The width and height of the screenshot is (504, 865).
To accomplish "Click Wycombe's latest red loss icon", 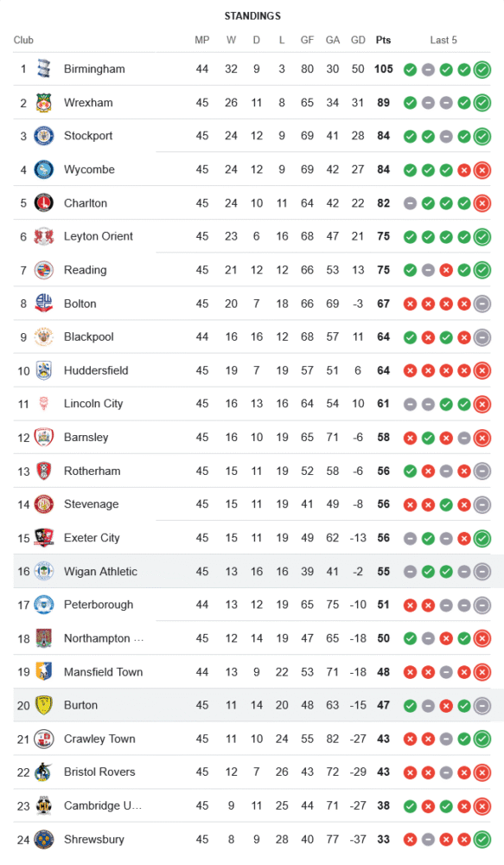I will point(482,170).
